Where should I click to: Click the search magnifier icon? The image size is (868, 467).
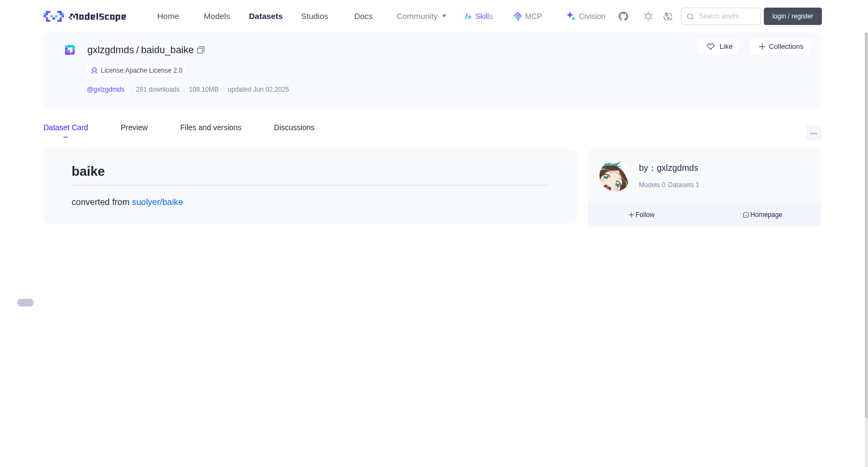(690, 16)
